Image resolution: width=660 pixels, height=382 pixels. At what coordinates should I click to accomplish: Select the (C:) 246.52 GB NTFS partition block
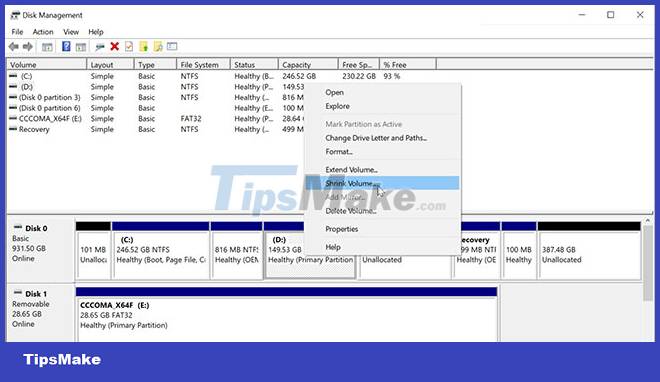coord(161,251)
